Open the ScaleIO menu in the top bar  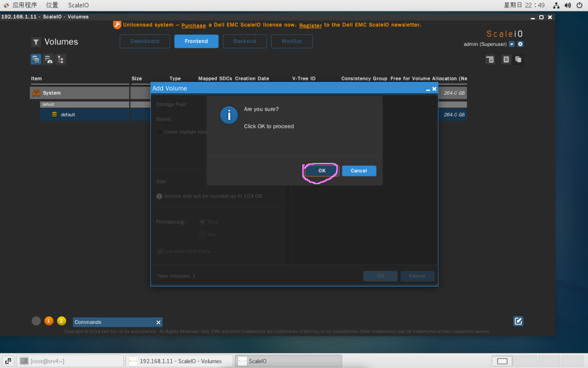pyautogui.click(x=78, y=5)
